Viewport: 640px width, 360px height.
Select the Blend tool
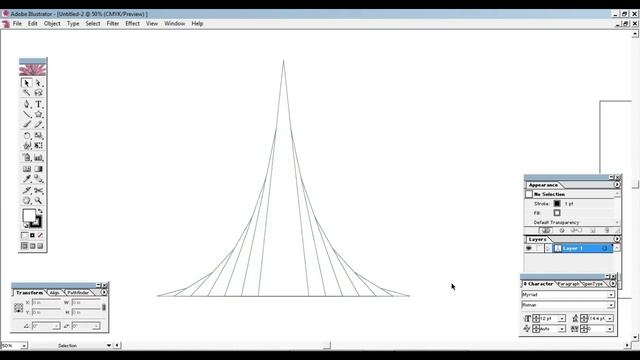click(x=38, y=179)
